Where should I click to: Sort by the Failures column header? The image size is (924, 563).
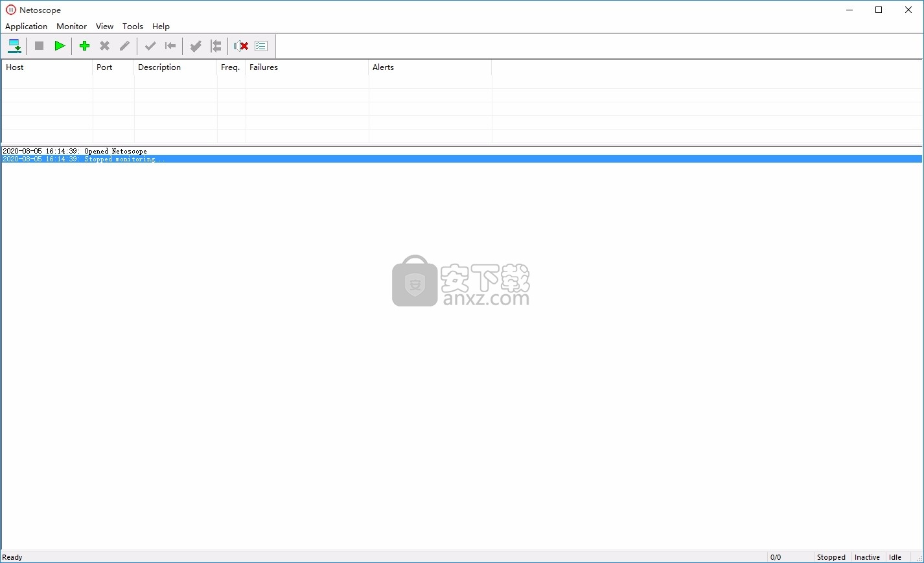[x=307, y=67]
